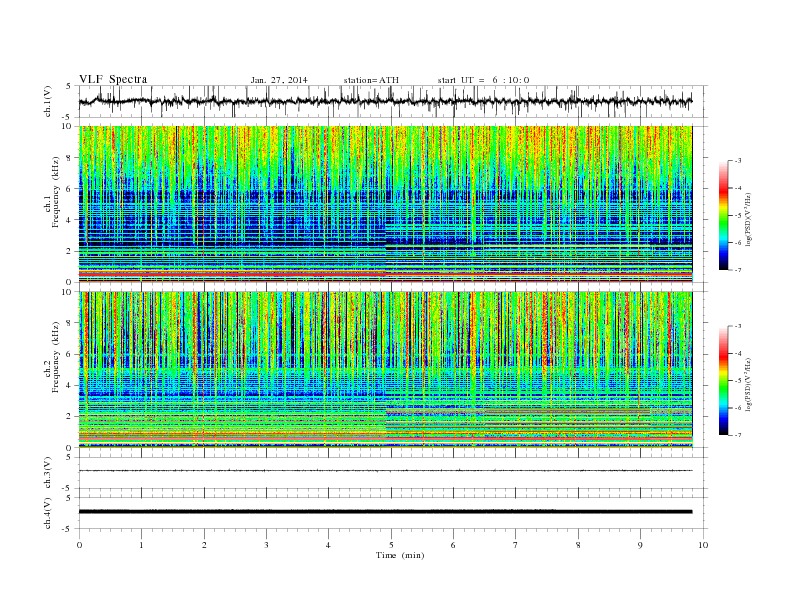The image size is (792, 612).
Task: Click the "6" frequency tick of ch.1 spectrogram
Action: [x=69, y=189]
